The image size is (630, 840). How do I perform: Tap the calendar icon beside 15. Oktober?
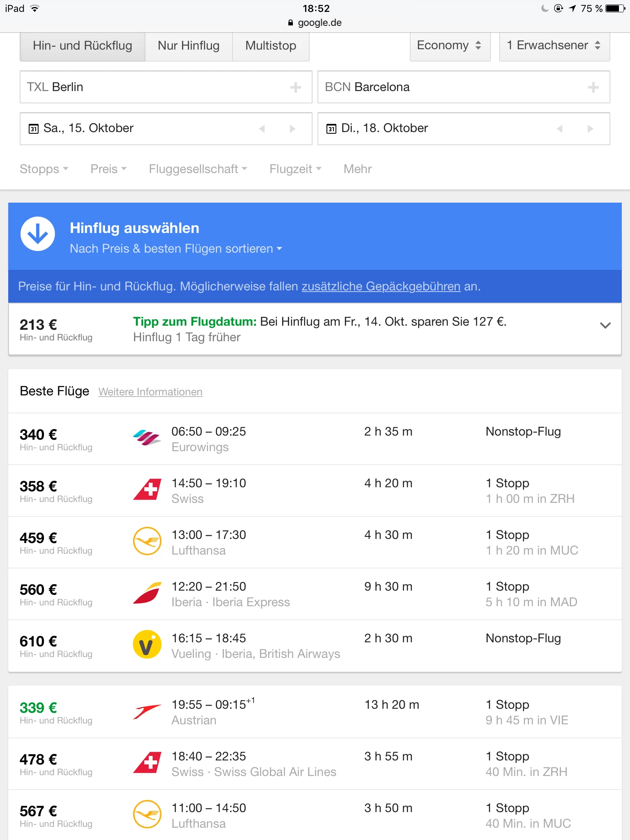[x=33, y=129]
